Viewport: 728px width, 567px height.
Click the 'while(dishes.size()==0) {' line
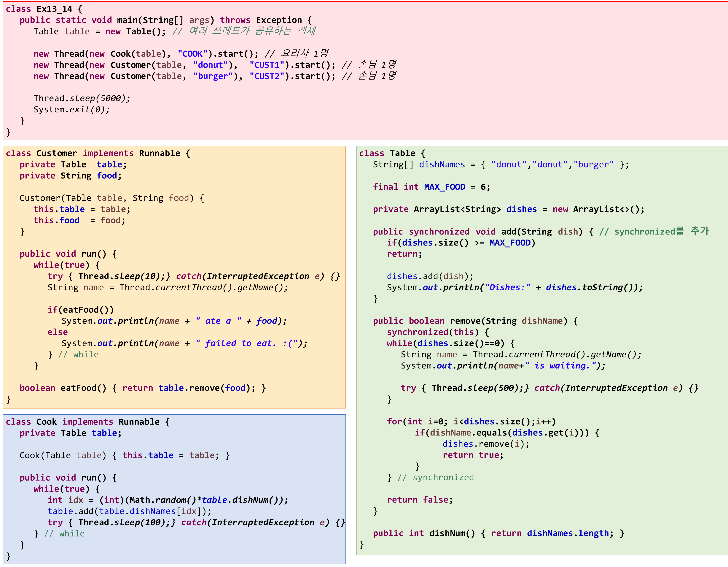(451, 343)
